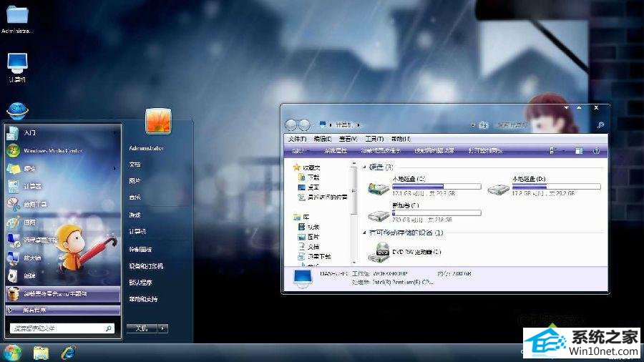Image resolution: width=644 pixels, height=362 pixels.
Task: Click the navigation pane scrollbar
Action: pos(353,189)
